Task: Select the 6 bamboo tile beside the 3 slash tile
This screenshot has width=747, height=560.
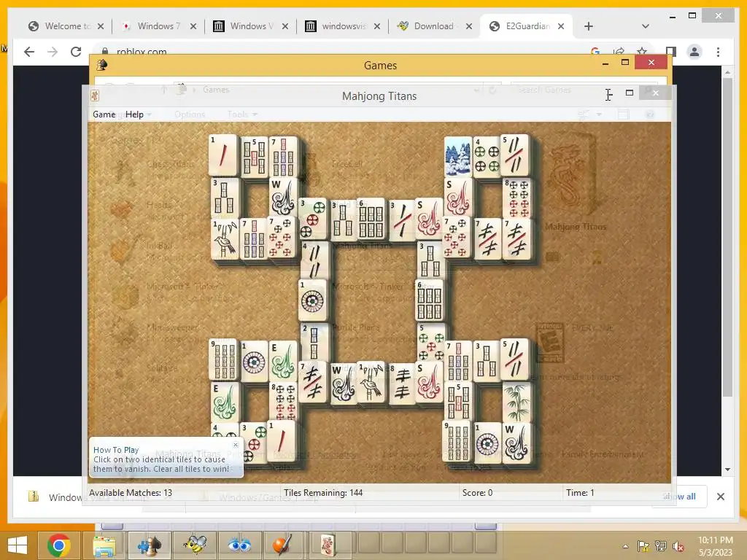Action: 371,219
